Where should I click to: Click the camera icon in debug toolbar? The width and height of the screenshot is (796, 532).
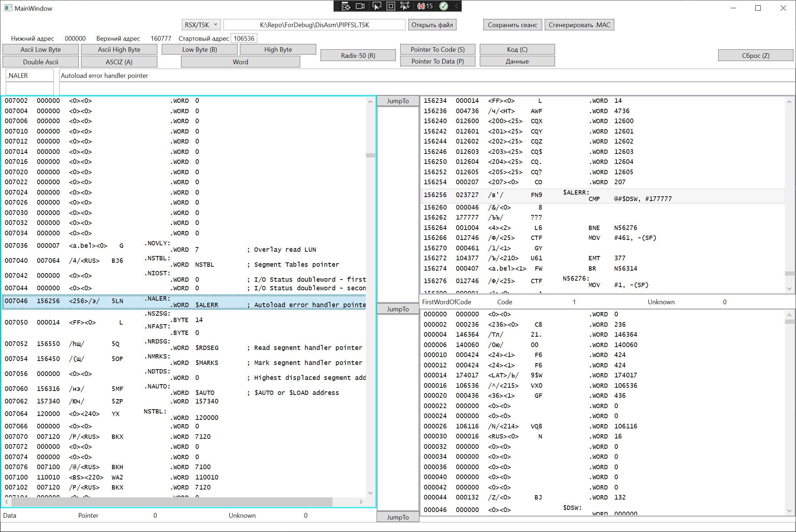(x=361, y=6)
